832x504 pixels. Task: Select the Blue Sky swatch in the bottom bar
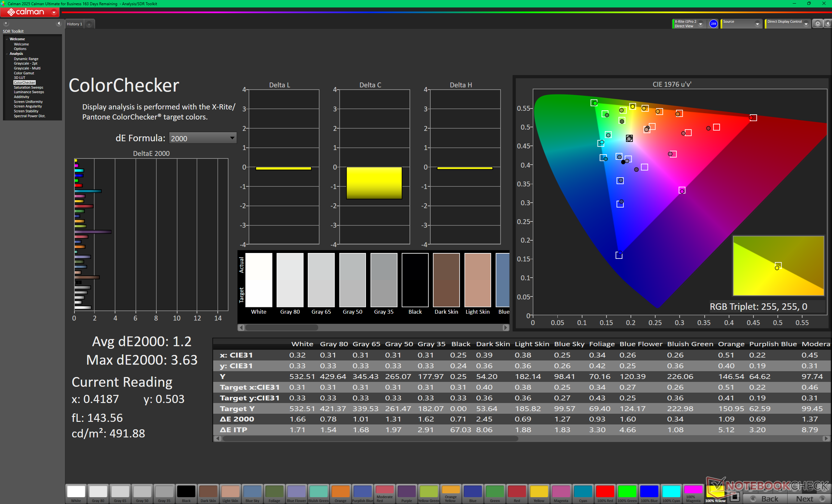pos(252,494)
